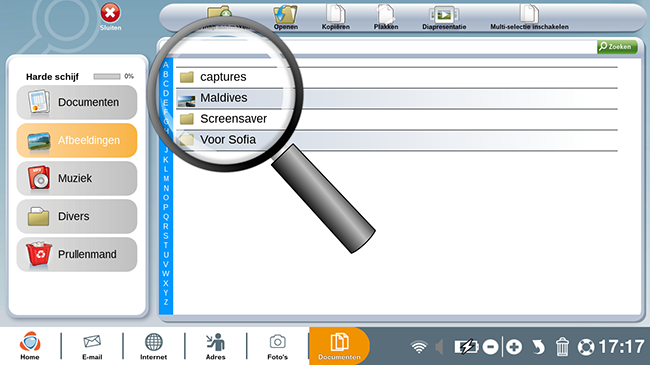
Task: Click the plus zoom-in icon
Action: coord(514,347)
